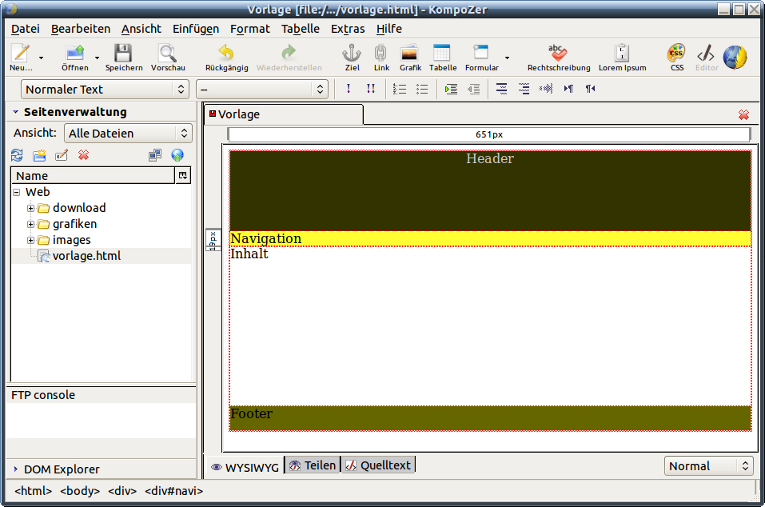
Task: Open the Hilfe menu
Action: coord(389,29)
